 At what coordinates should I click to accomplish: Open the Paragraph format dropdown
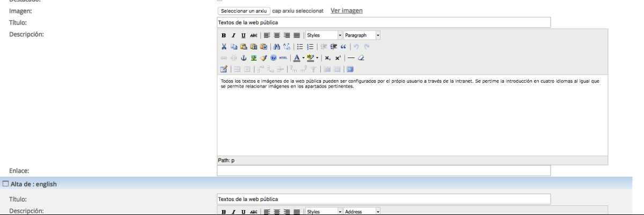click(378, 35)
